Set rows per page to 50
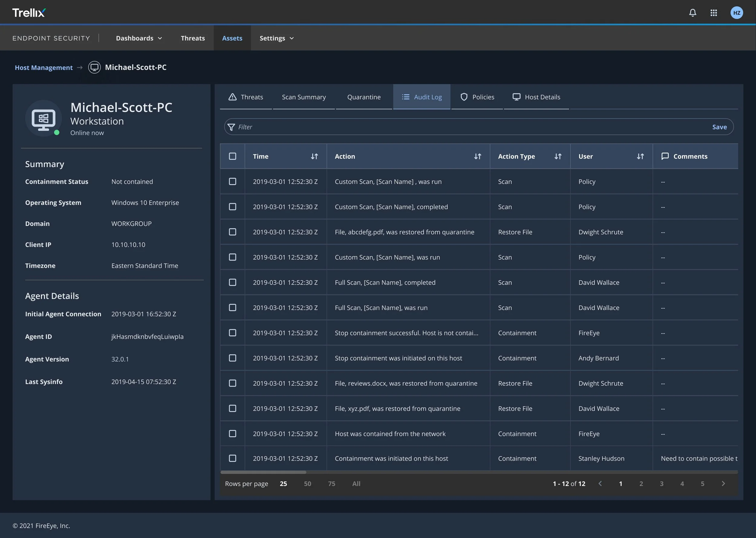The width and height of the screenshot is (756, 538). [x=307, y=484]
